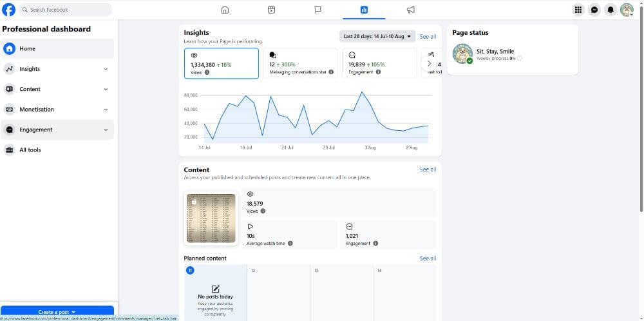This screenshot has width=644, height=321.
Task: Expand the Insights sidebar chevron
Action: (106, 69)
